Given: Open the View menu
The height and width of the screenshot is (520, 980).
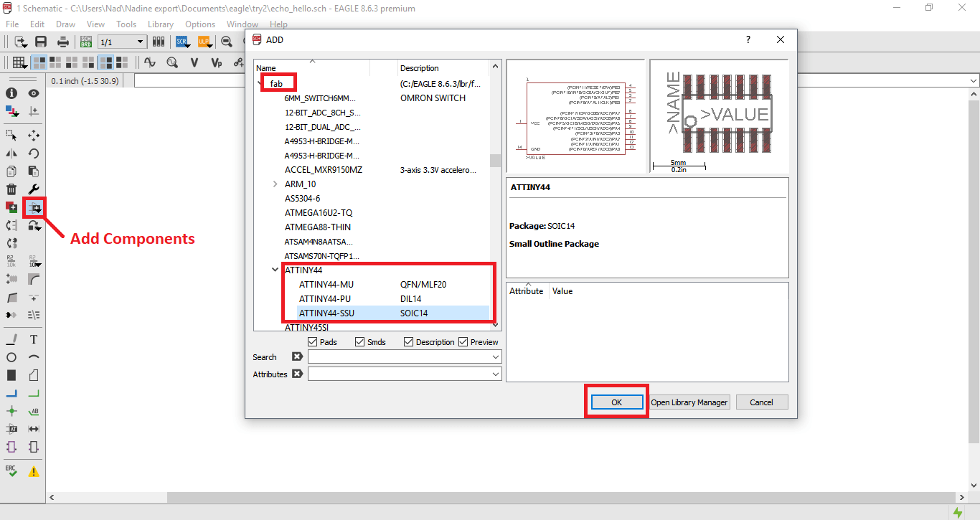Looking at the screenshot, I should pyautogui.click(x=95, y=24).
